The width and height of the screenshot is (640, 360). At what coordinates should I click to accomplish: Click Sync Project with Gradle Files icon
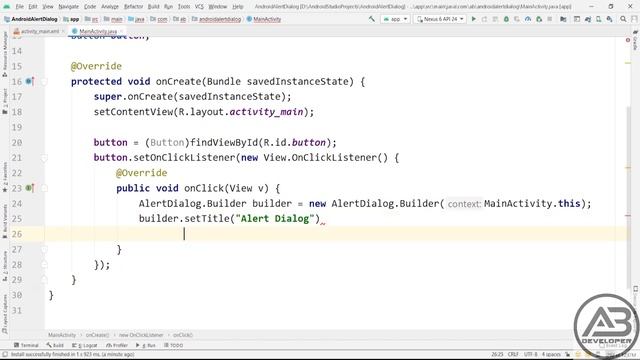pyautogui.click(x=588, y=19)
